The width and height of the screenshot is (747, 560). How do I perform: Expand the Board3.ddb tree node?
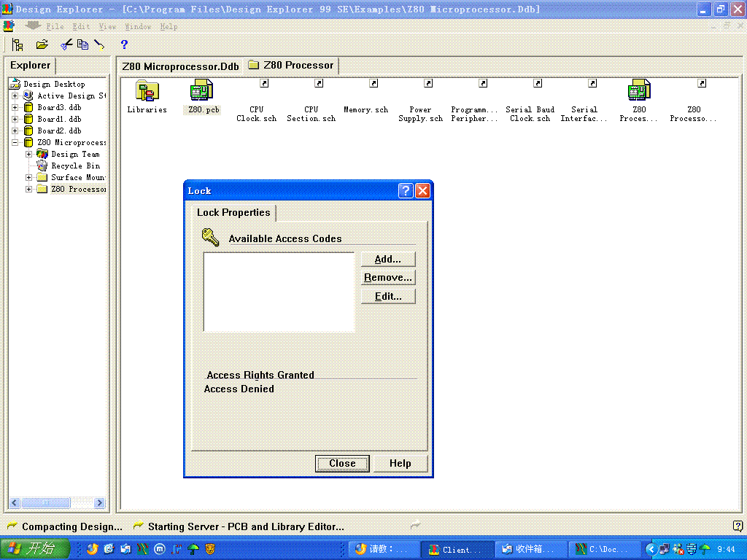coord(15,108)
